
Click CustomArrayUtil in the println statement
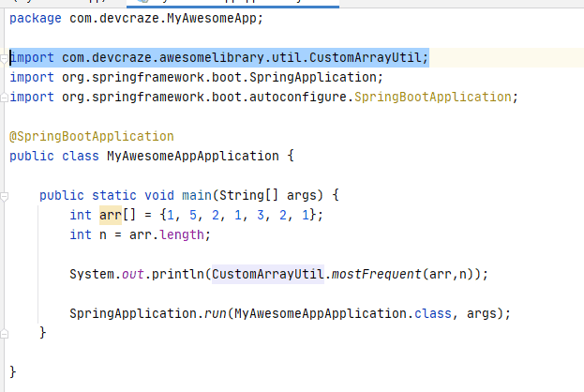(x=268, y=274)
